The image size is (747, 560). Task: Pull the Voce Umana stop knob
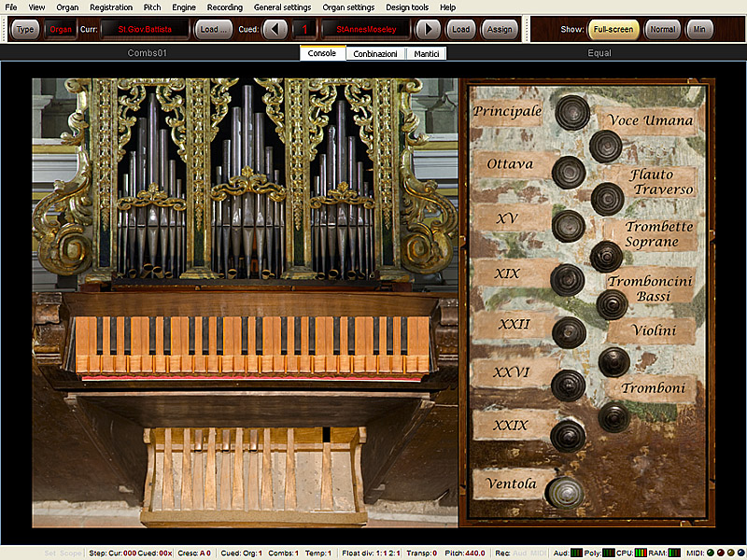click(605, 147)
